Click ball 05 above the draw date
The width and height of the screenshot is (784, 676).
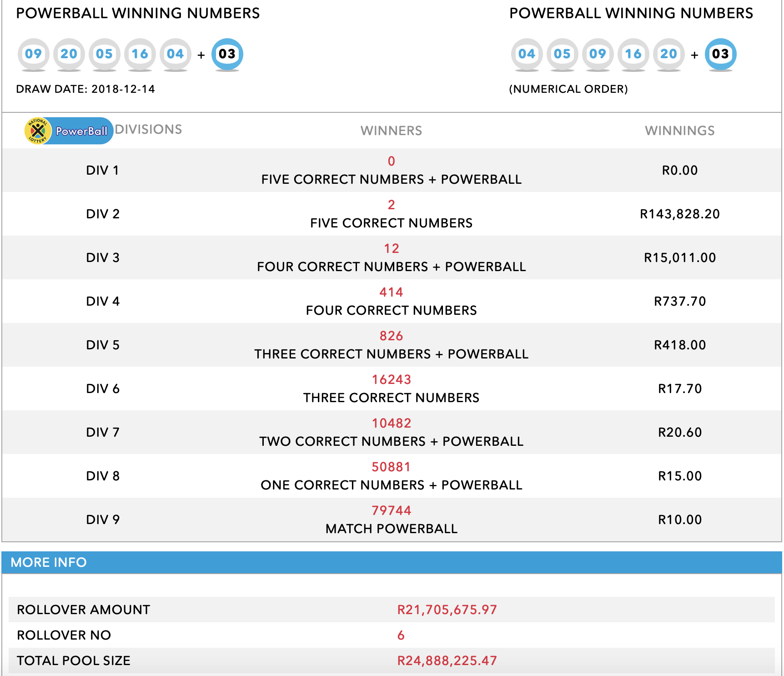tap(104, 54)
